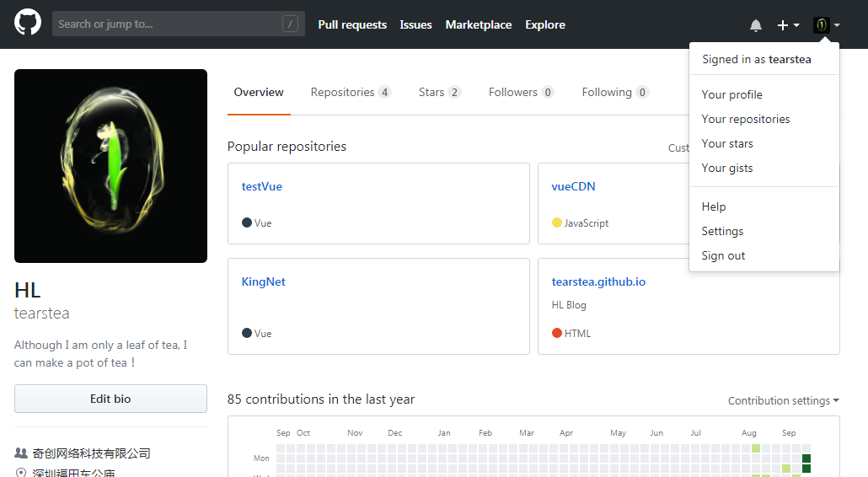
Task: Open the KingNet repository
Action: coord(264,281)
